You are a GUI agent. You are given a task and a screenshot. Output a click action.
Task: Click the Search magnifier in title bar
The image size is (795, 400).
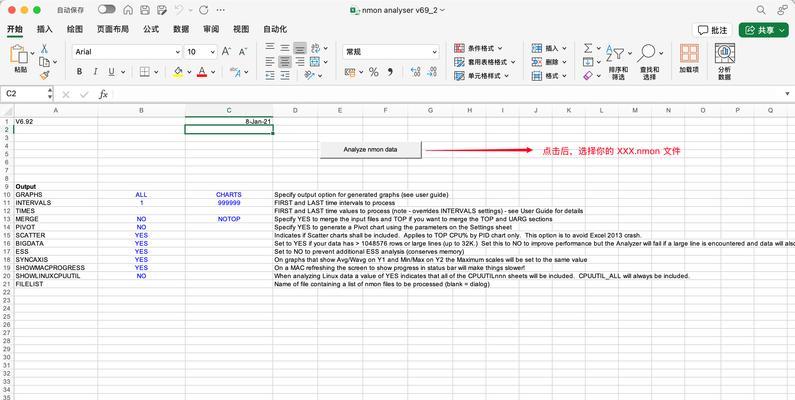(761, 10)
